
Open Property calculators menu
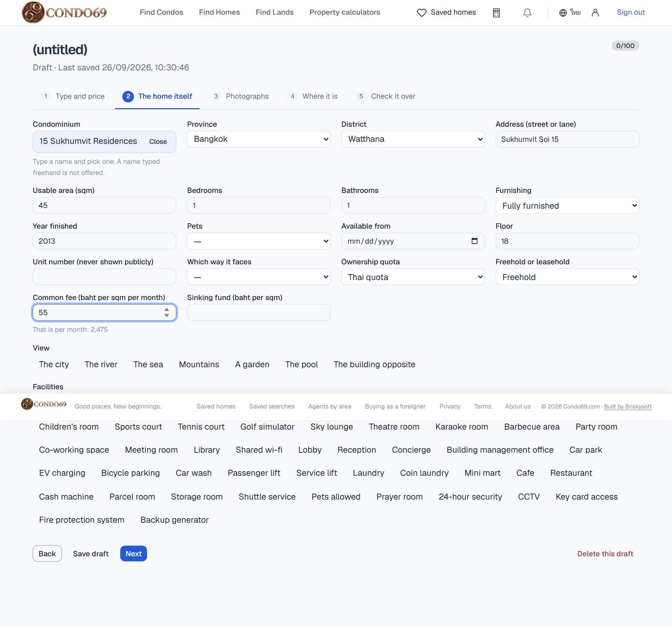click(x=344, y=12)
